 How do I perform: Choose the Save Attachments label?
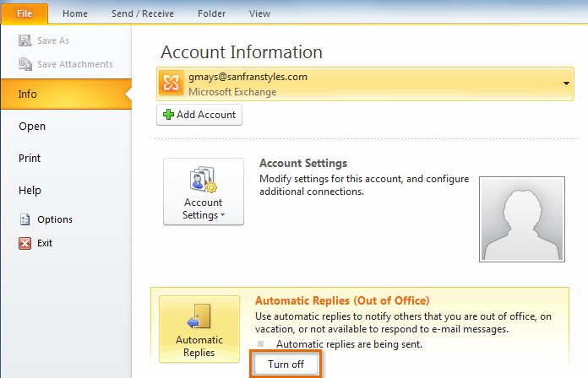pos(75,64)
